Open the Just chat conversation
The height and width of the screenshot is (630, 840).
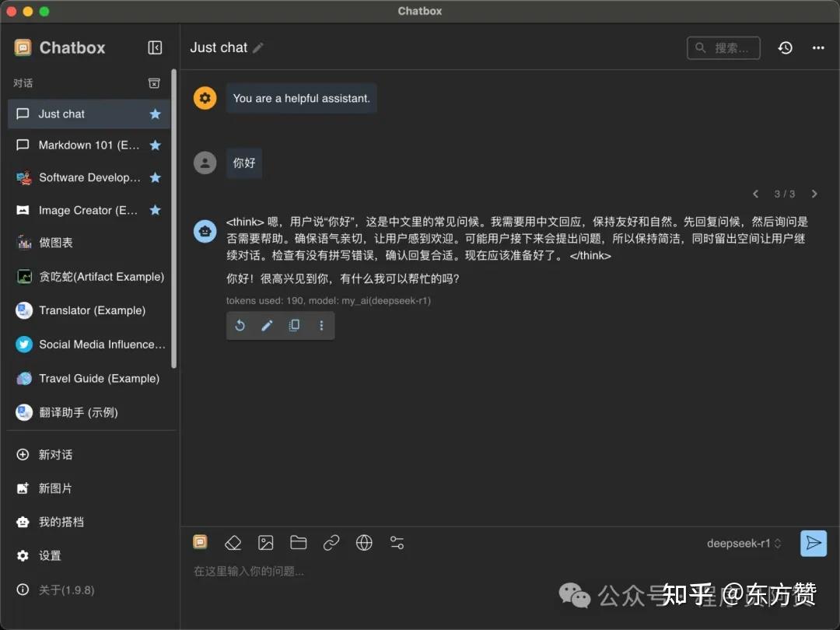89,114
